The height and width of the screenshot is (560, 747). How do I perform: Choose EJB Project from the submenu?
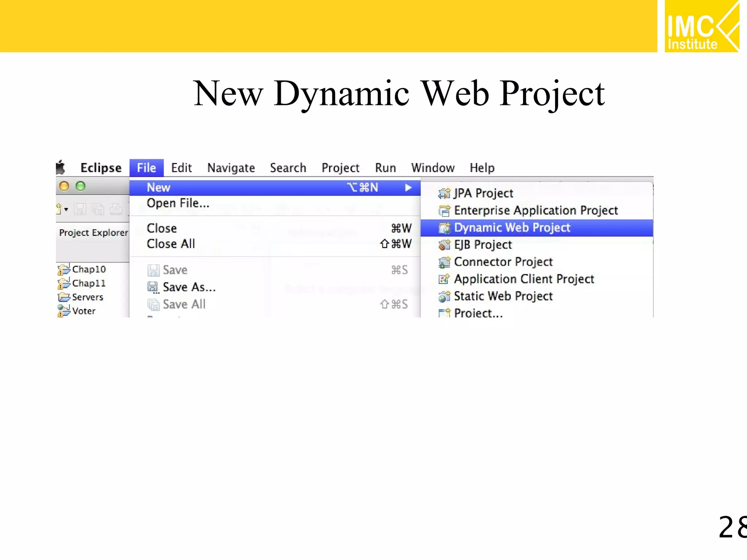click(x=537, y=245)
